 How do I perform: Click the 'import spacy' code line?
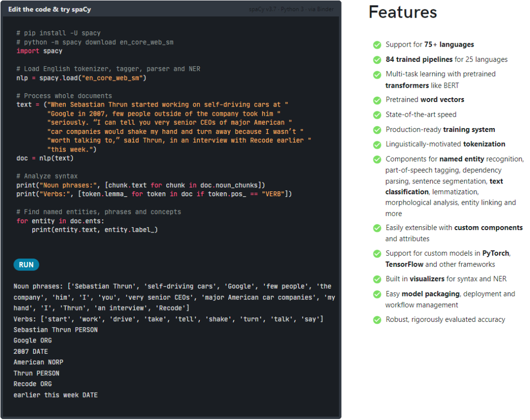(x=39, y=51)
